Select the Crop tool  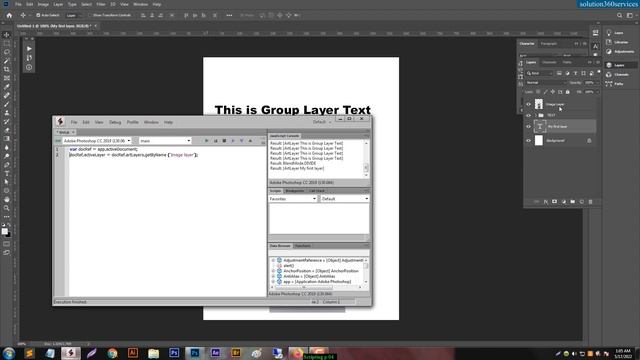[x=7, y=69]
